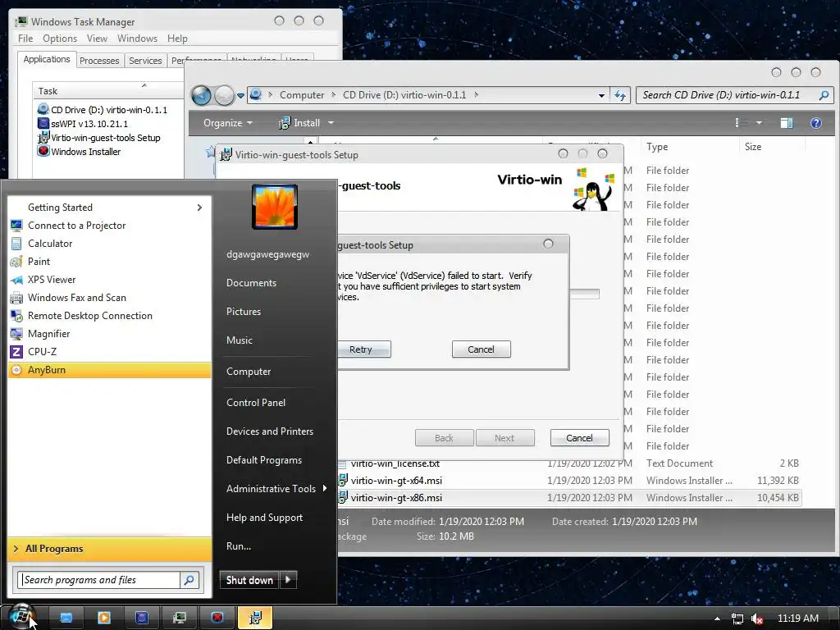840x630 pixels.
Task: Launch Windows Media Player taskbar icon
Action: point(104,618)
